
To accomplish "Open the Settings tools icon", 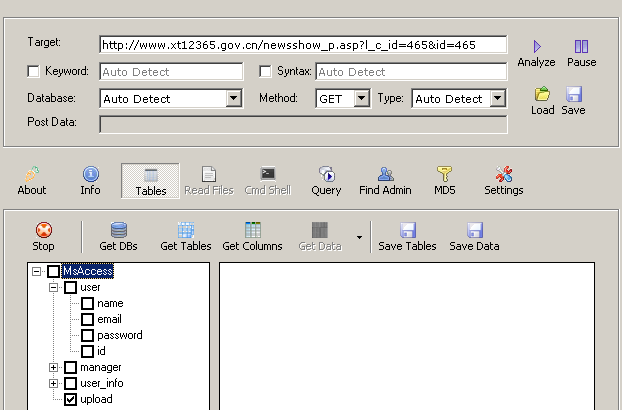I will pos(503,174).
